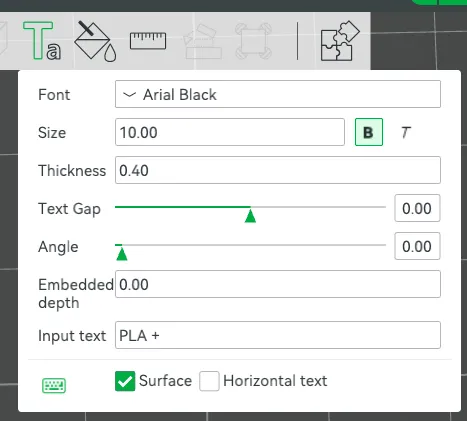Open the Assembly View puzzle icon
Screen dimensions: 467x421
tap(340, 41)
